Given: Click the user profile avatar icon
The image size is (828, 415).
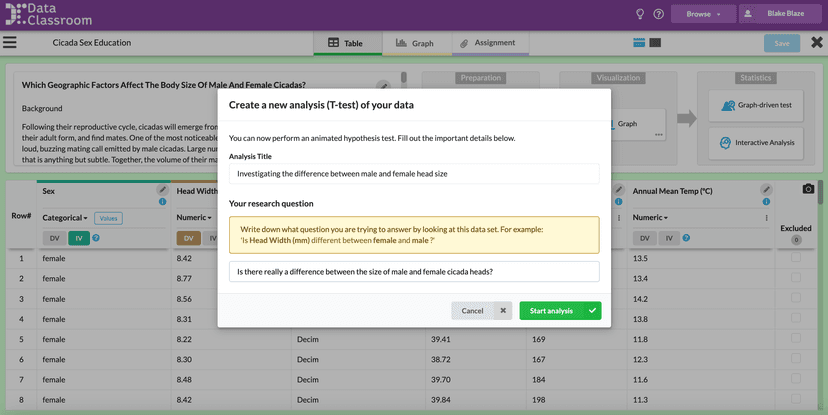Looking at the screenshot, I should tap(748, 14).
